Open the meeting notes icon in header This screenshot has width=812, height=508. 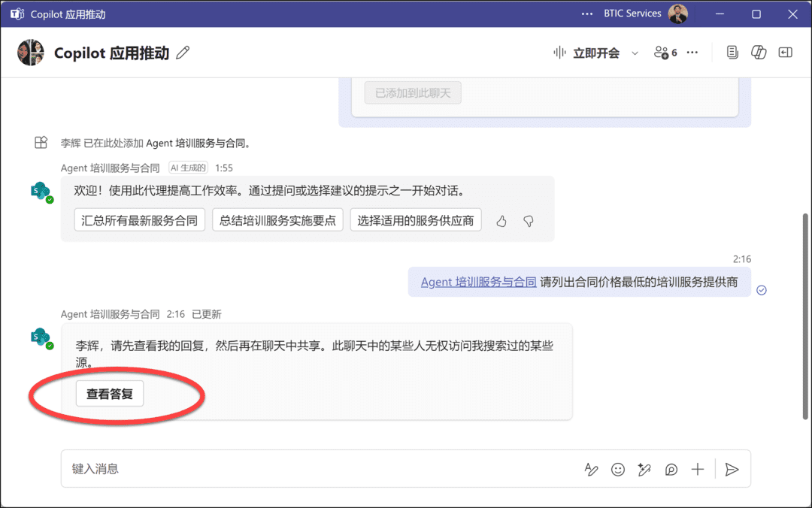732,53
